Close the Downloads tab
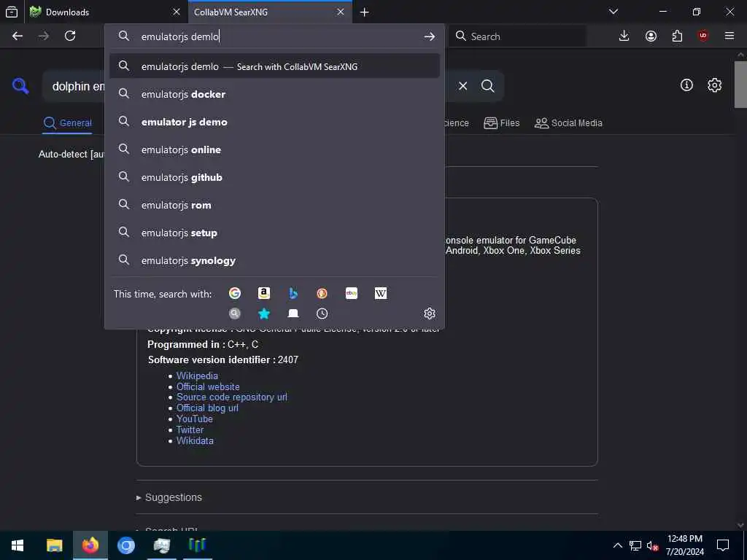The width and height of the screenshot is (747, 560). point(177,12)
